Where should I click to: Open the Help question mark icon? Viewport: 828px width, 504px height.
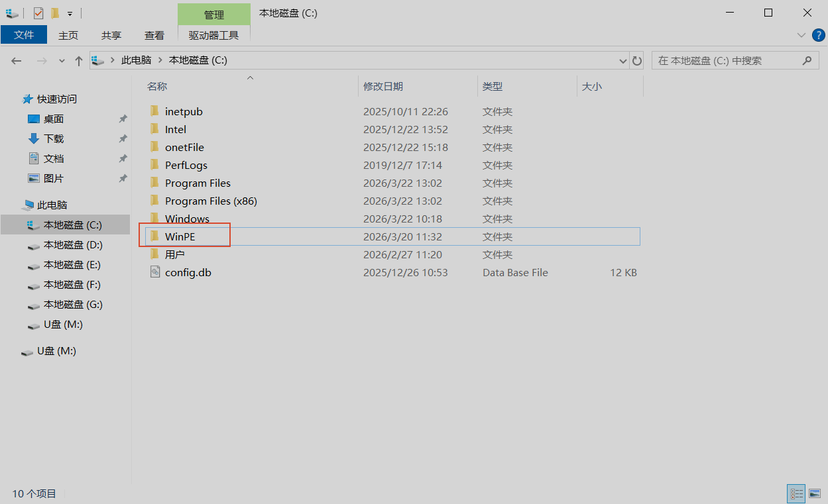pos(818,35)
